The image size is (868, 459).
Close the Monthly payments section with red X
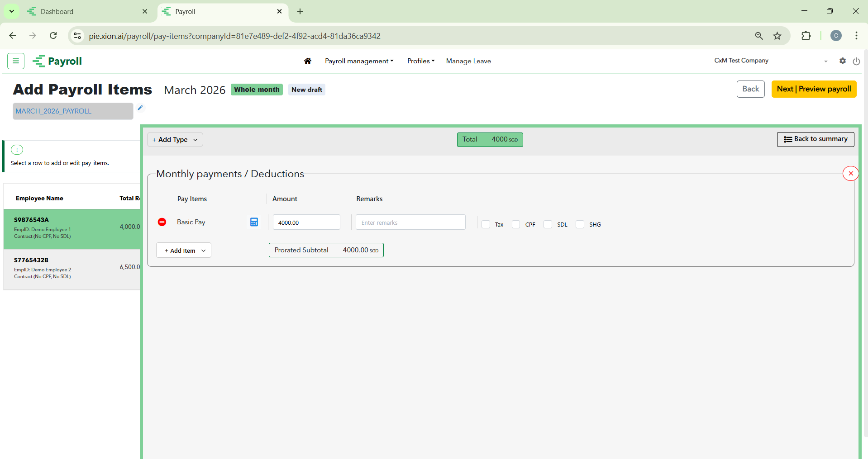pyautogui.click(x=850, y=173)
